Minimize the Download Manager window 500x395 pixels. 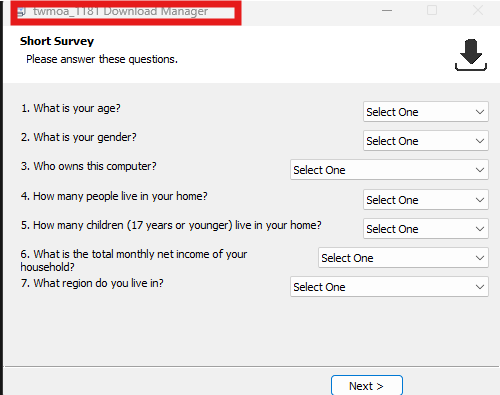click(x=387, y=11)
